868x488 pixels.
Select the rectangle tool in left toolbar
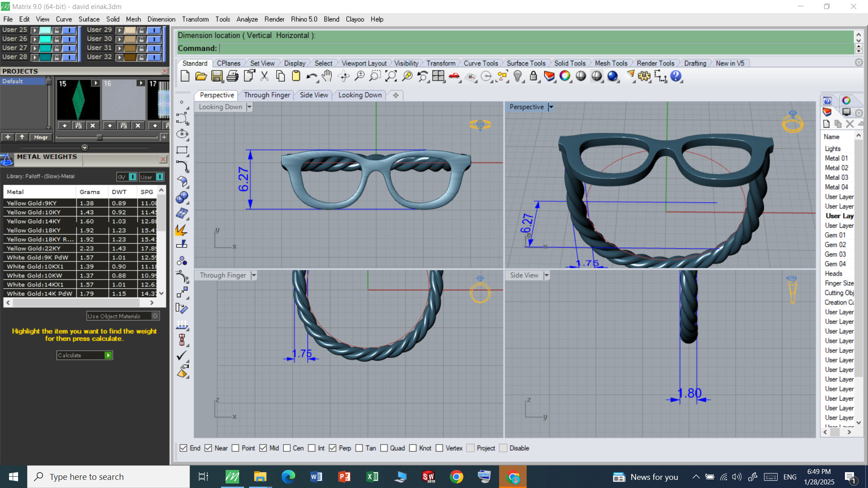click(182, 150)
